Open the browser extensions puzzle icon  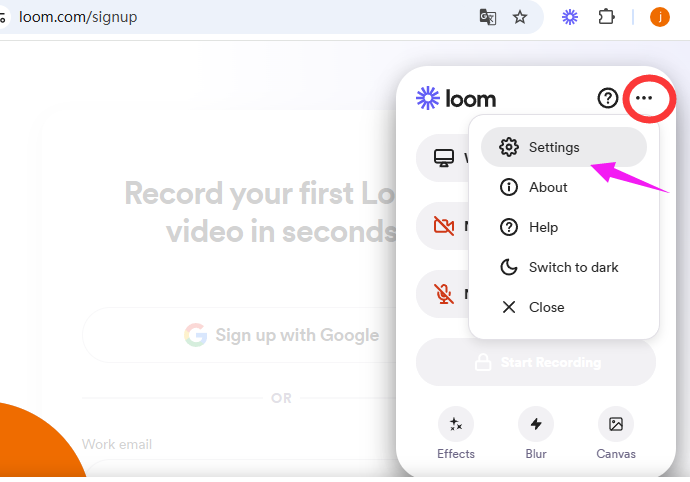pos(605,17)
